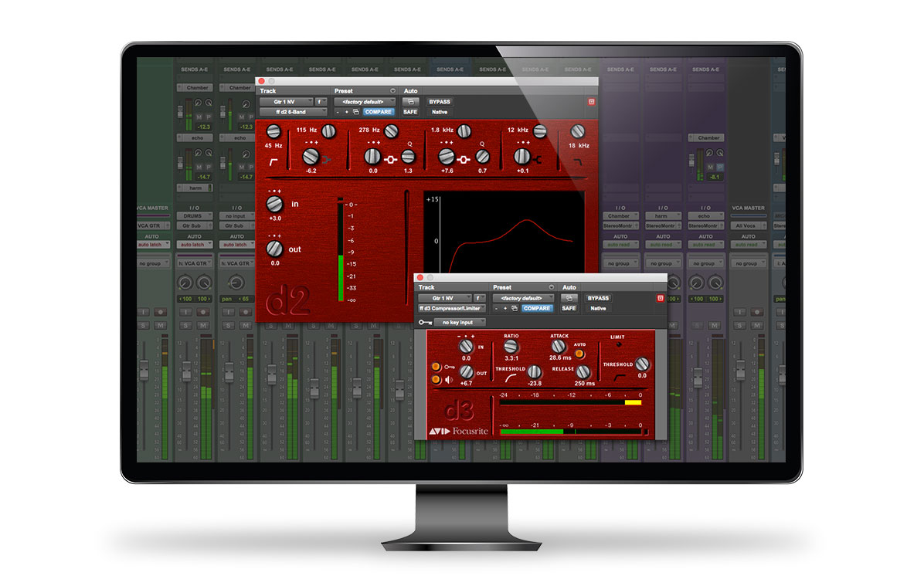This screenshot has width=924, height=586.
Task: Click the 45 Hz high-pass frequency knob
Action: click(x=273, y=131)
